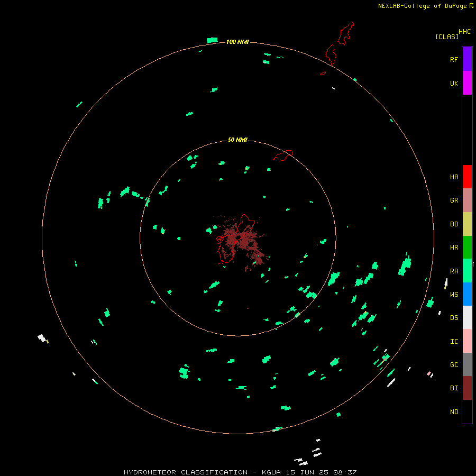Click the '[CLAS]' units label

(447, 36)
